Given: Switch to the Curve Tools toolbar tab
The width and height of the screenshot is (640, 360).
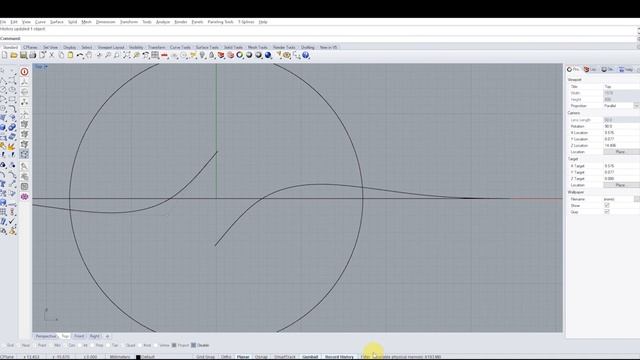Looking at the screenshot, I should (x=180, y=47).
